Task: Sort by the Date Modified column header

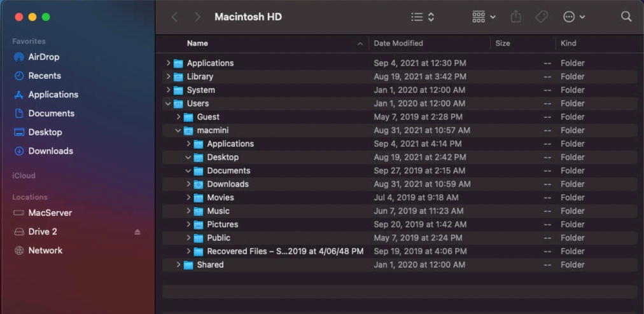Action: tap(398, 43)
